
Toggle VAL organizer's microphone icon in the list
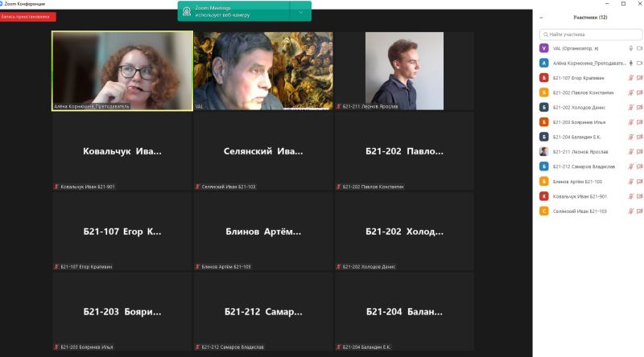click(x=631, y=48)
